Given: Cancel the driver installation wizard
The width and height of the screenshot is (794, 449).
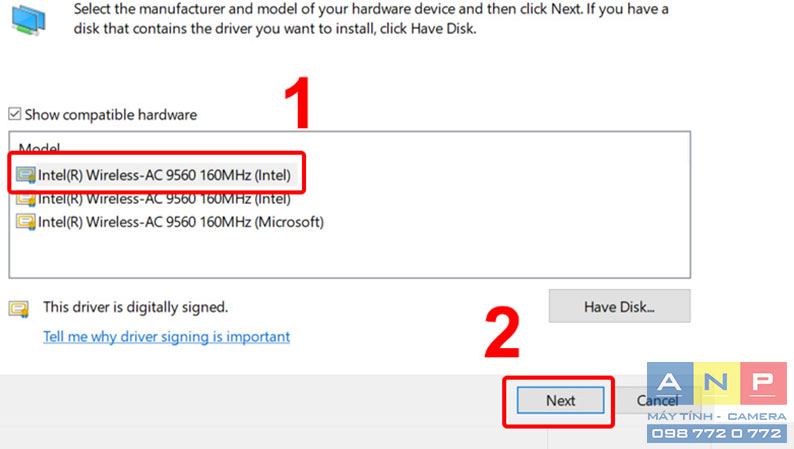Looking at the screenshot, I should pos(657,400).
